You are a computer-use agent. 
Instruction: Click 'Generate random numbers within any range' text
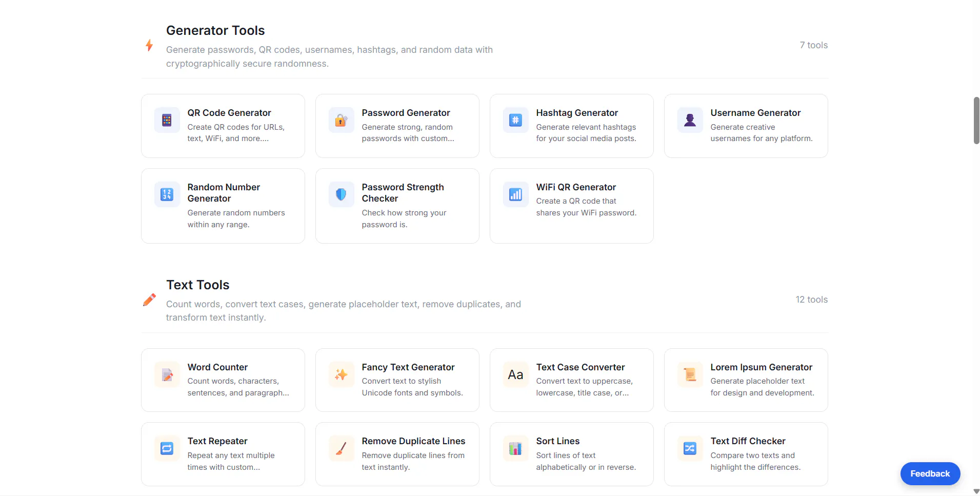(236, 219)
